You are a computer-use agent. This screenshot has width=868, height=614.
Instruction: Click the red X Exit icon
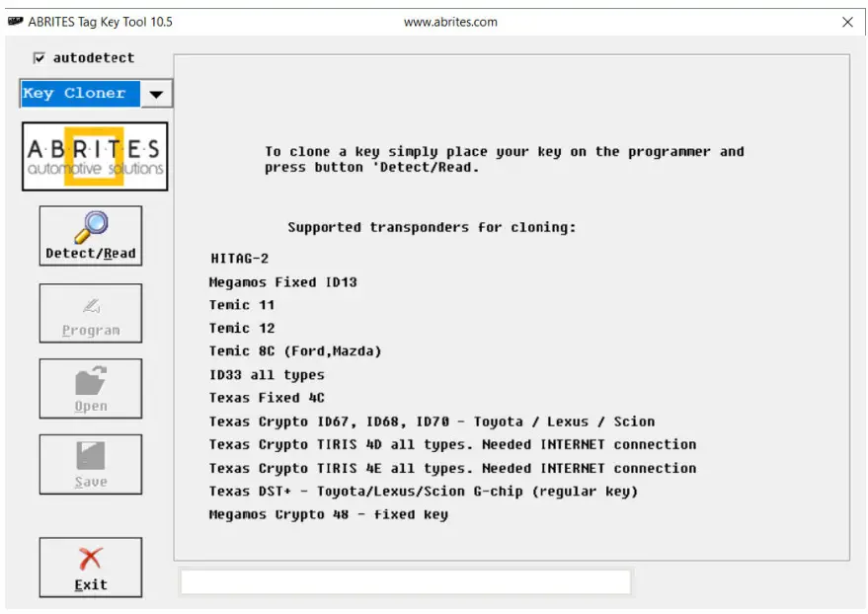pos(90,556)
